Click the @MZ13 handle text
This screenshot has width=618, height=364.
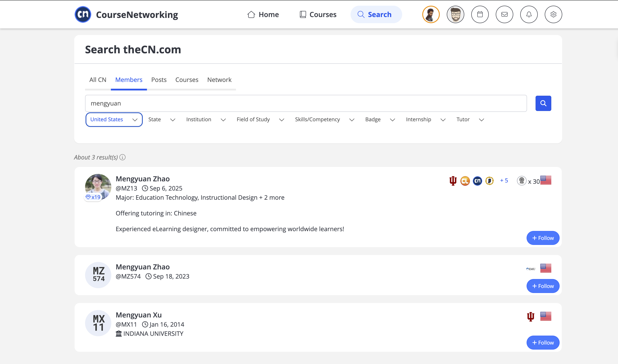[x=126, y=188]
